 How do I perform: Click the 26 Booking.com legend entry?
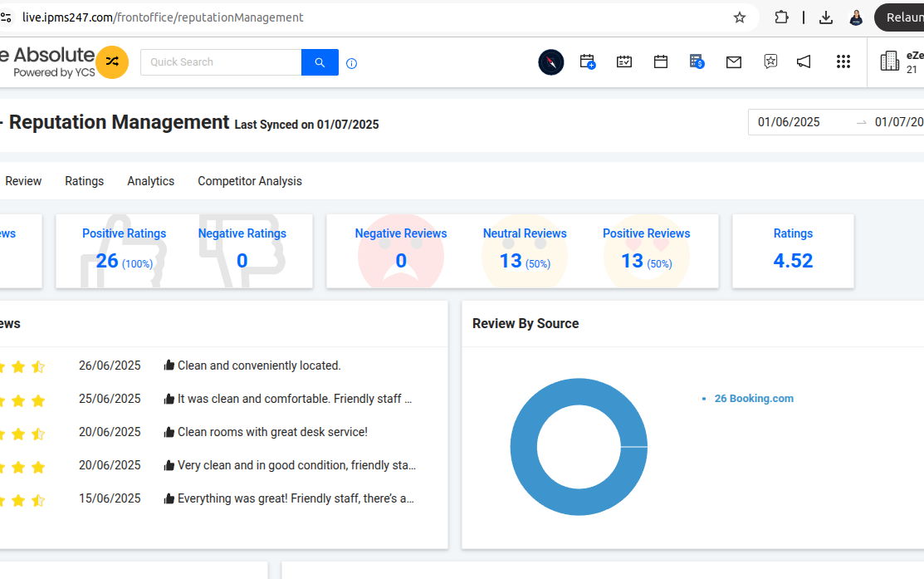[753, 399]
